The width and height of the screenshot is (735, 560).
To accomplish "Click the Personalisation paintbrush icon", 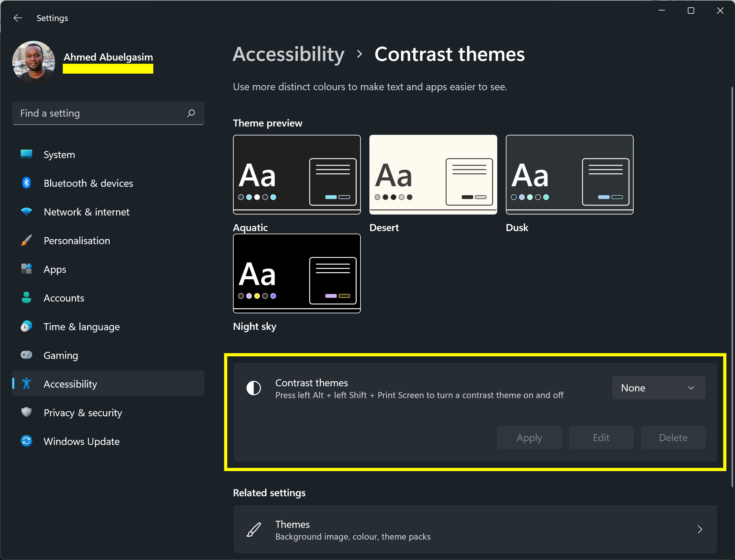I will click(x=26, y=240).
